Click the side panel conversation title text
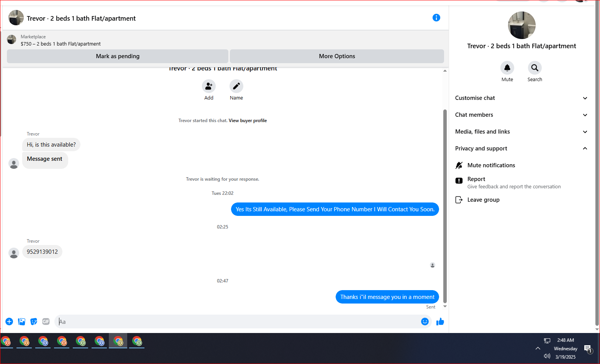The width and height of the screenshot is (600, 364). point(521,46)
